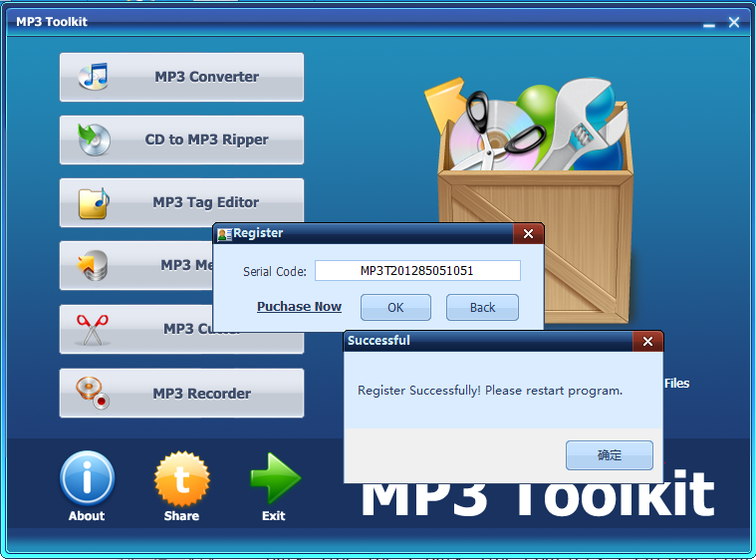Click the MP3 Merger stacked discs icon
The width and height of the screenshot is (756, 560).
pos(93,265)
